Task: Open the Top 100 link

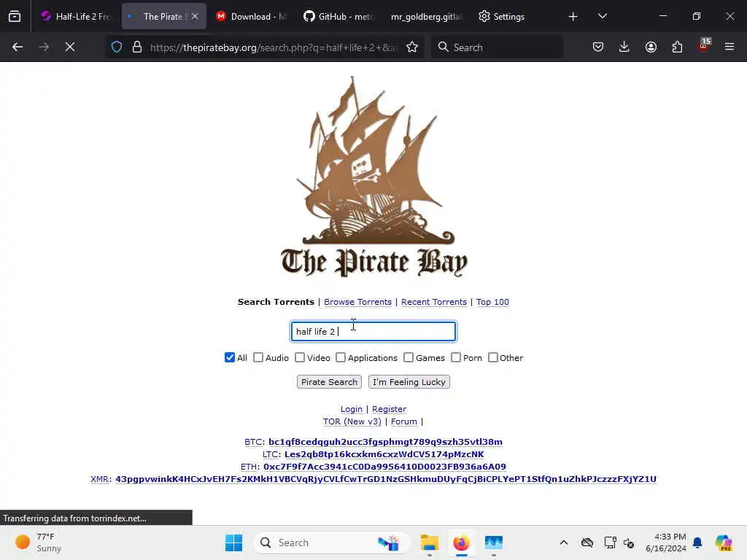Action: [492, 302]
